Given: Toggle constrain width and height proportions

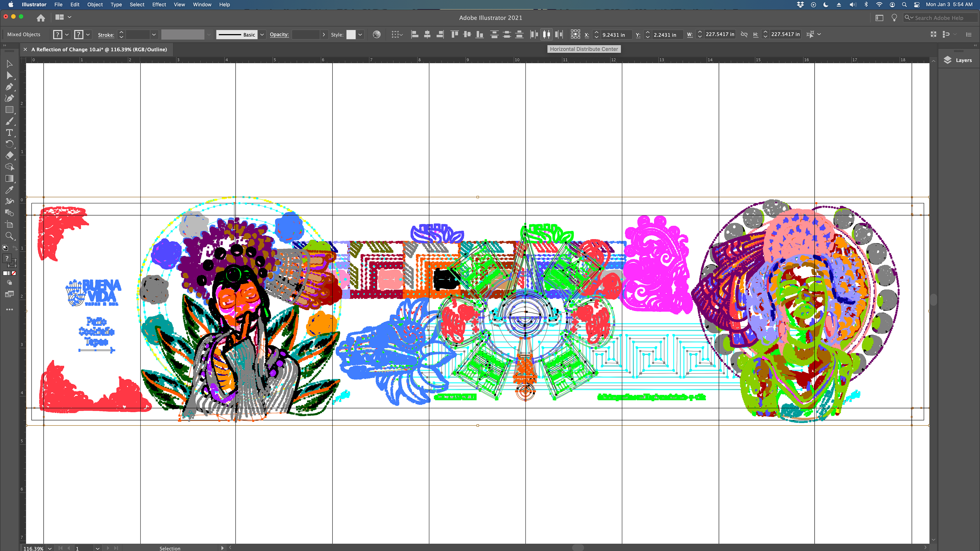Looking at the screenshot, I should [744, 34].
